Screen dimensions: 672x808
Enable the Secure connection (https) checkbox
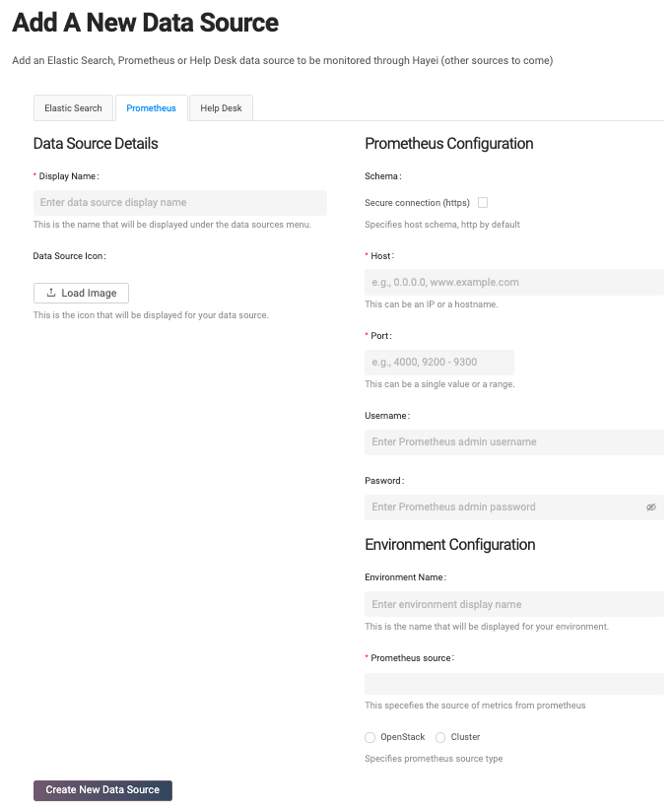coord(483,203)
